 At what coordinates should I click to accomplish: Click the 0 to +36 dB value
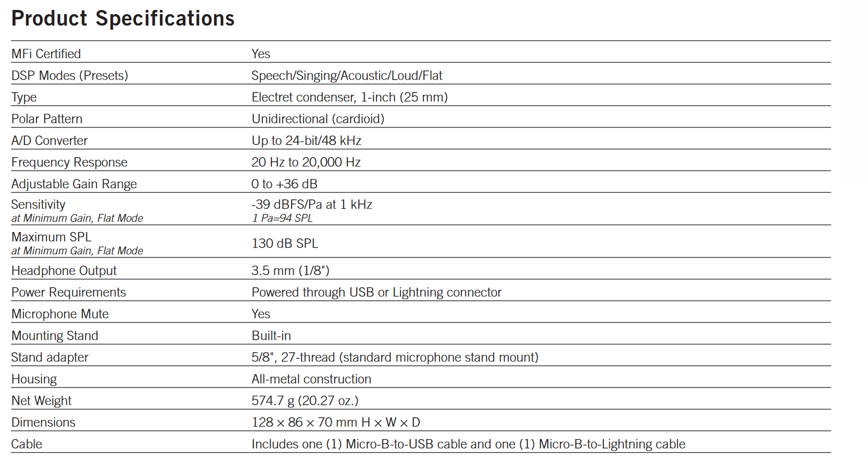pyautogui.click(x=284, y=184)
